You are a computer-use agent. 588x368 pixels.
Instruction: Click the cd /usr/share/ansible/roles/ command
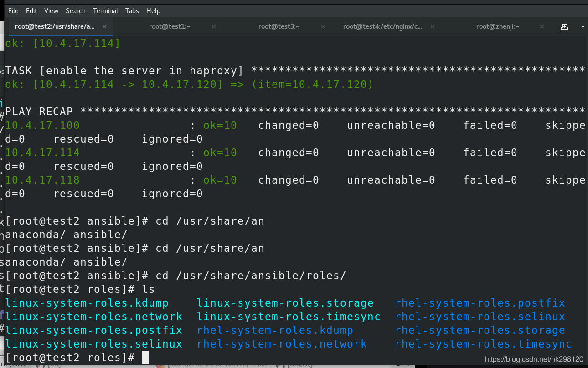(251, 276)
